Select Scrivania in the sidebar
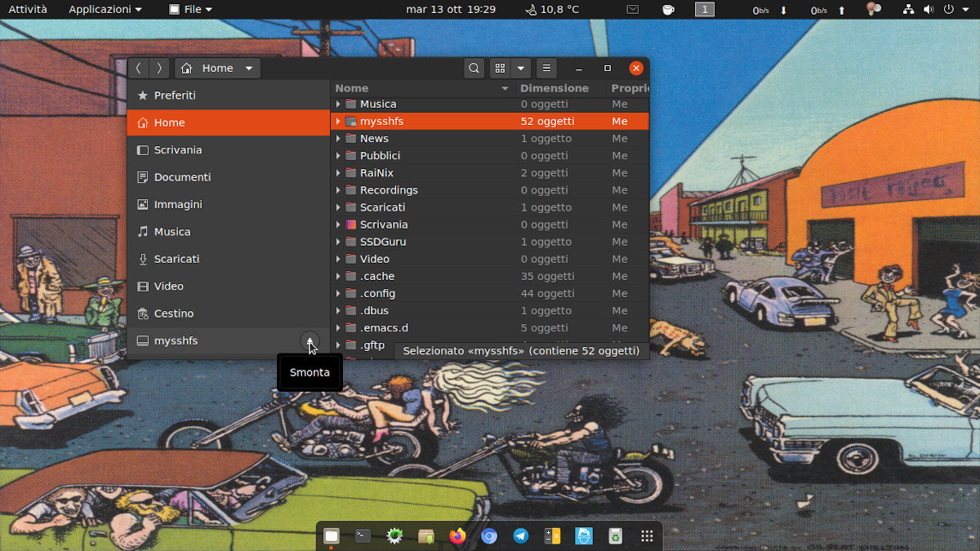Image resolution: width=980 pixels, height=551 pixels. [x=228, y=150]
